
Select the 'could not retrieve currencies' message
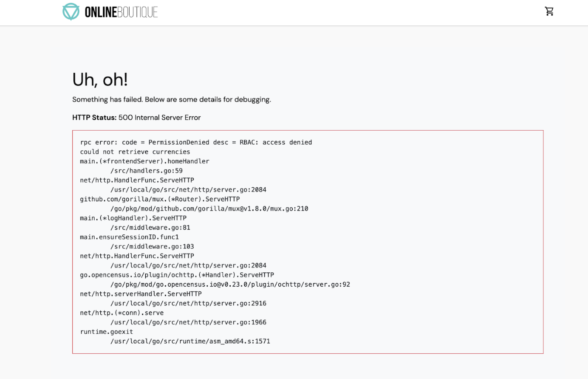pos(134,152)
